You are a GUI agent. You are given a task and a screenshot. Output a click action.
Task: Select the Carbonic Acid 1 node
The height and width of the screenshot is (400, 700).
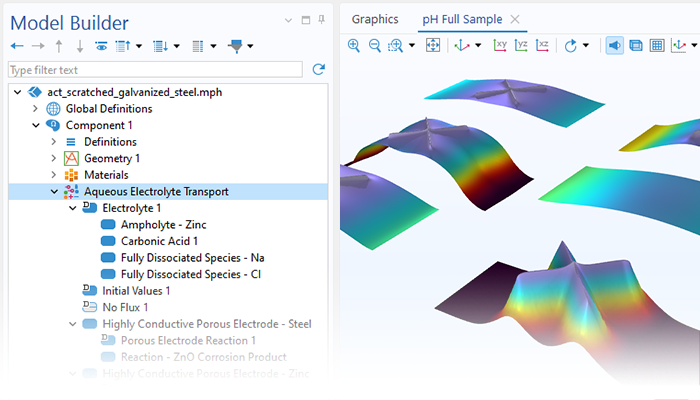click(159, 241)
